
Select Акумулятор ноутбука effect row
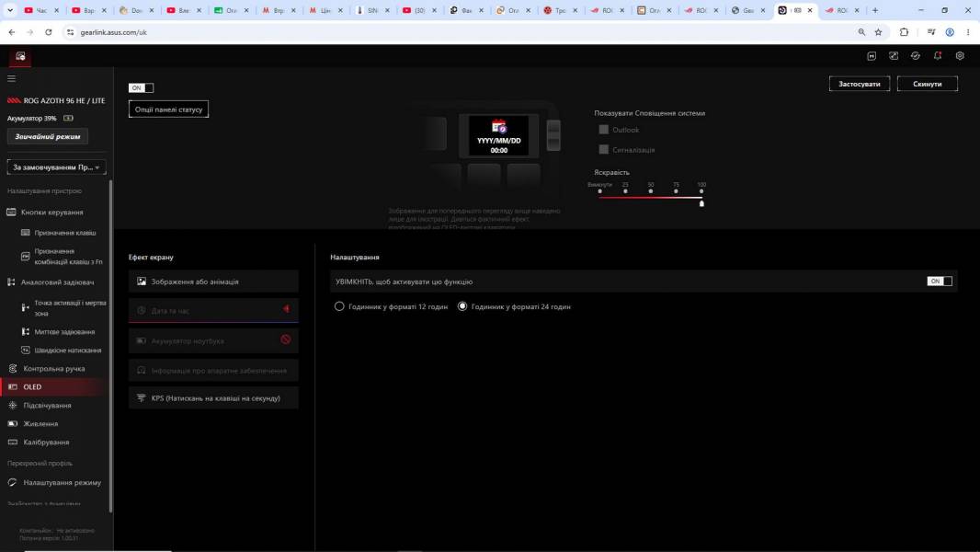(214, 340)
